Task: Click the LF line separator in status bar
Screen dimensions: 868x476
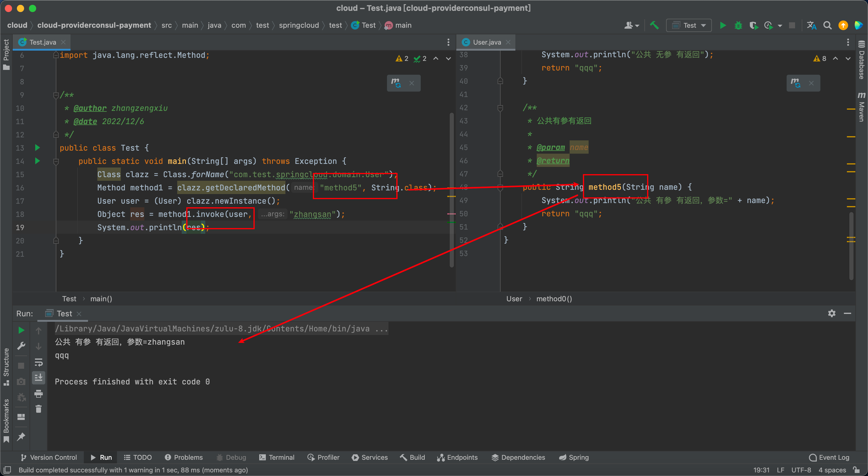Action: coord(780,470)
